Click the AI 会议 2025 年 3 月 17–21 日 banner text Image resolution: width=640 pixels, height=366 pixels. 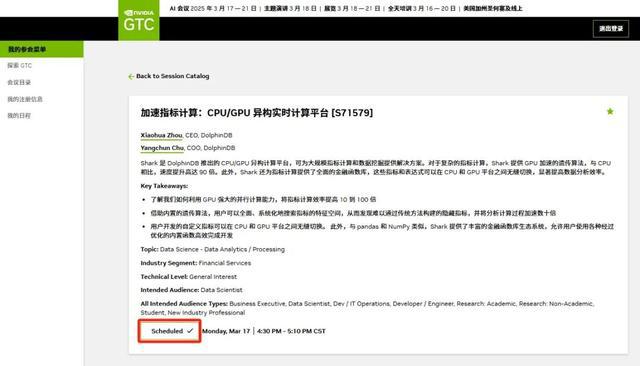coord(213,8)
